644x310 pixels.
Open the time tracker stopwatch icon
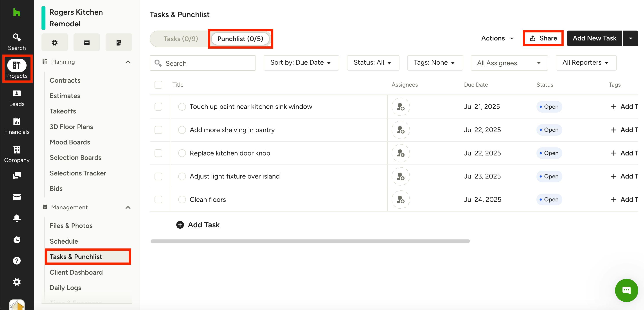point(16,239)
